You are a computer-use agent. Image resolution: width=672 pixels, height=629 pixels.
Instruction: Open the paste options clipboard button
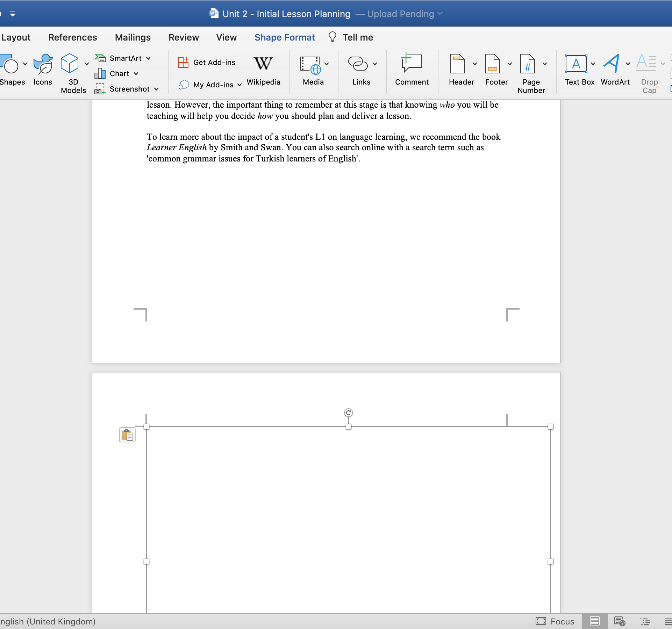(127, 435)
